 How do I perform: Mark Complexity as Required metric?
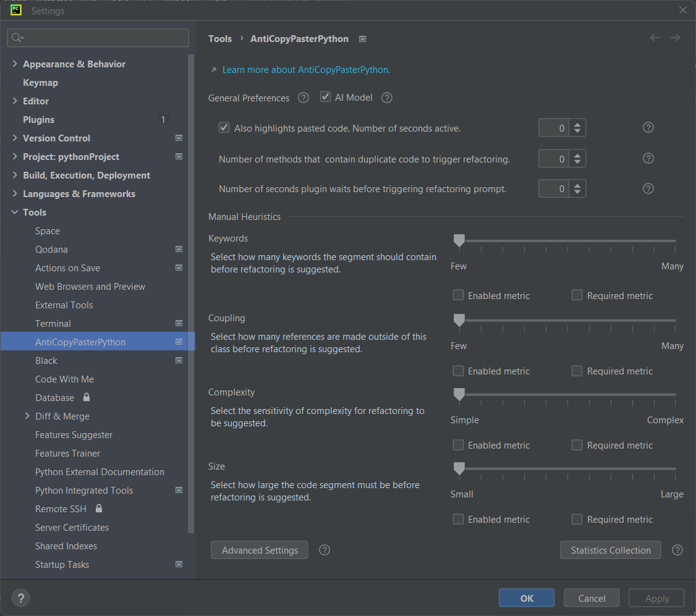(577, 445)
